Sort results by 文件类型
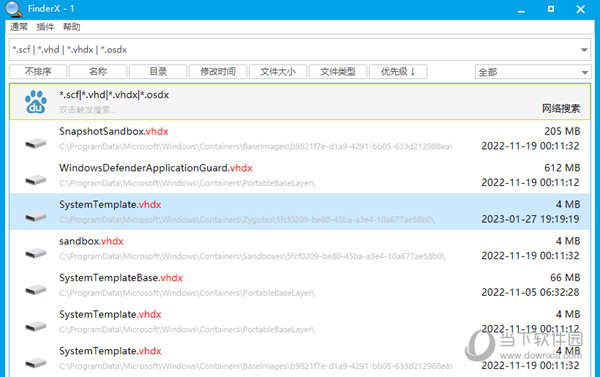This screenshot has width=600, height=377. pos(338,72)
